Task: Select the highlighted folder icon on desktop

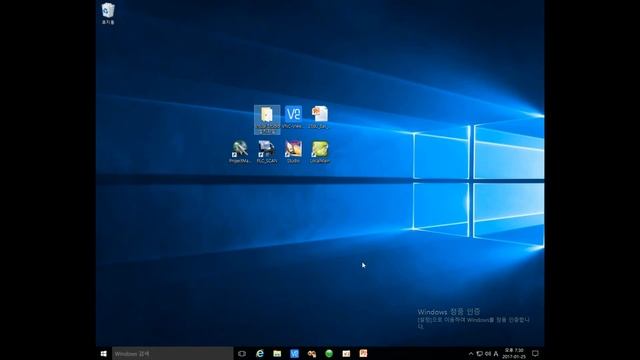Action: pos(267,120)
